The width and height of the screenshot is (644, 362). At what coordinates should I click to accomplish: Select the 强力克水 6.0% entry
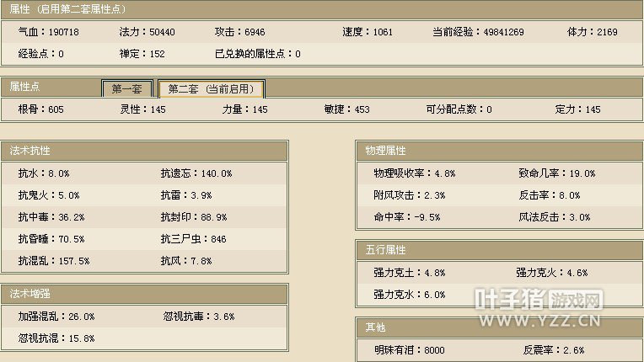[409, 295]
